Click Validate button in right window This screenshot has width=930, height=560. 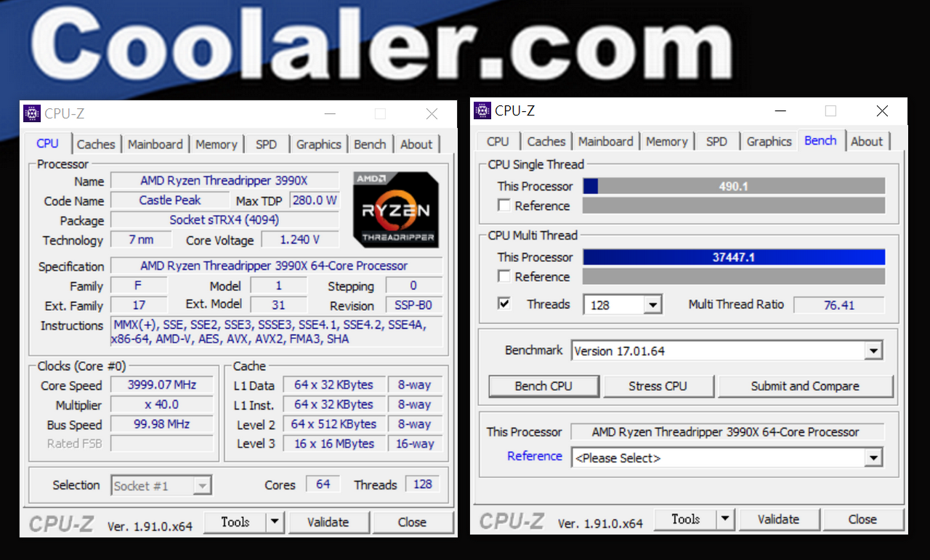click(x=779, y=519)
